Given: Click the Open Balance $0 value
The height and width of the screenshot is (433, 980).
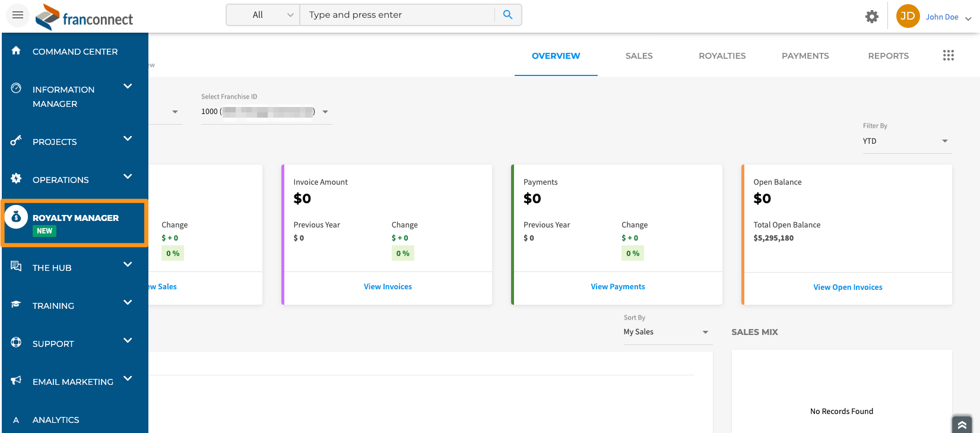Looking at the screenshot, I should point(762,198).
